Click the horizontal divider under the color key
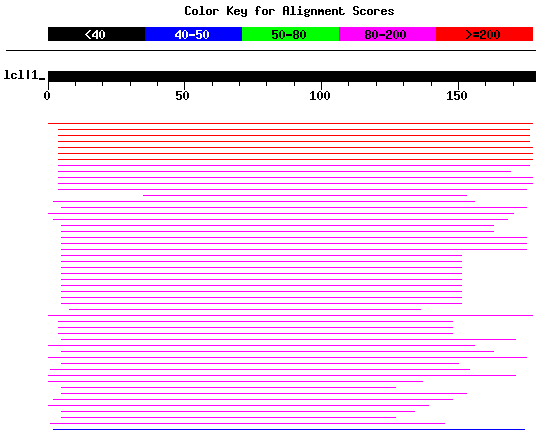This screenshot has height=433, width=539. 271,51
